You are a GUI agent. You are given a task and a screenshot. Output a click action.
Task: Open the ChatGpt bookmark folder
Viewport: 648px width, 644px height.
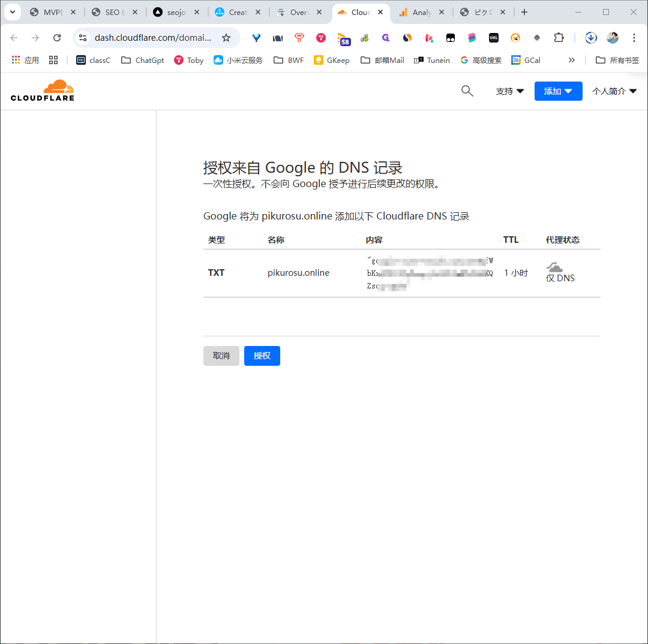pyautogui.click(x=143, y=61)
